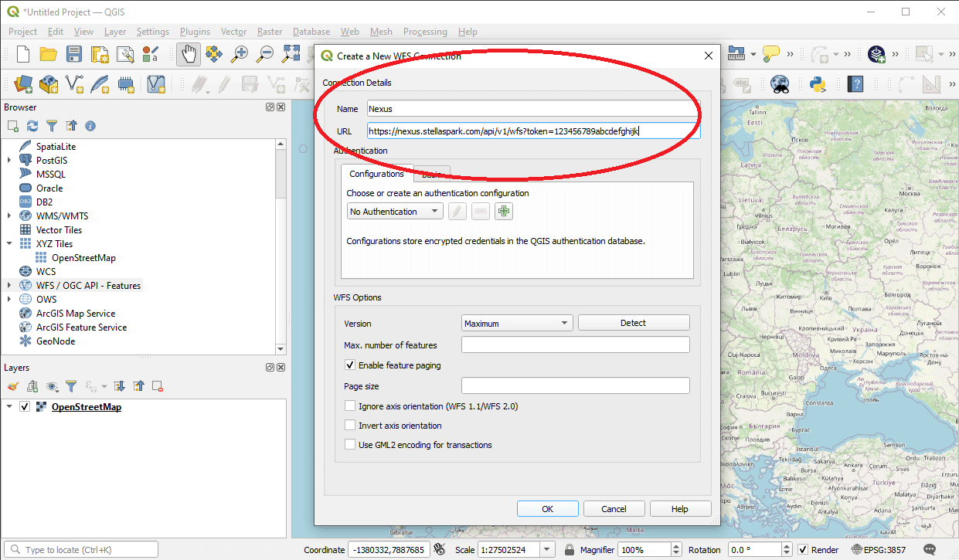The height and width of the screenshot is (560, 959).
Task: Expand the PostGIS tree node
Action: (9, 160)
